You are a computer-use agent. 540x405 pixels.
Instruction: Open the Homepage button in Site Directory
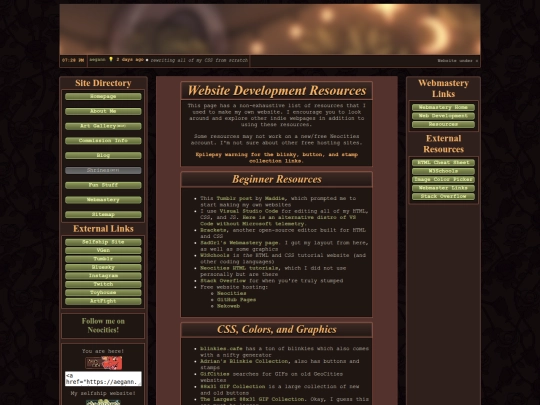[x=103, y=96]
